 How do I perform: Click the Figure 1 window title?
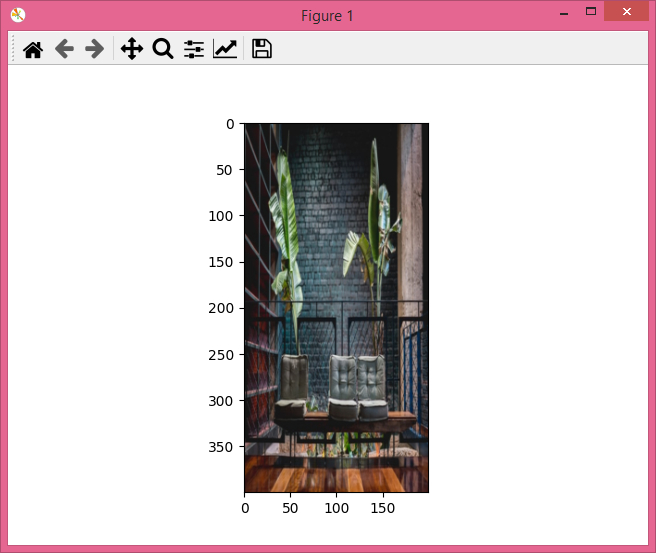tap(328, 16)
